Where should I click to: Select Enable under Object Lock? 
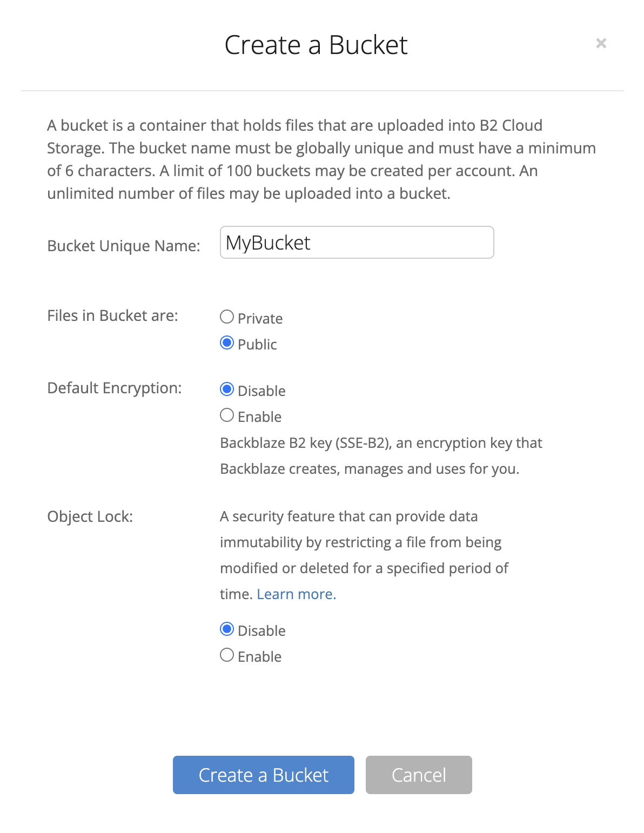(227, 655)
